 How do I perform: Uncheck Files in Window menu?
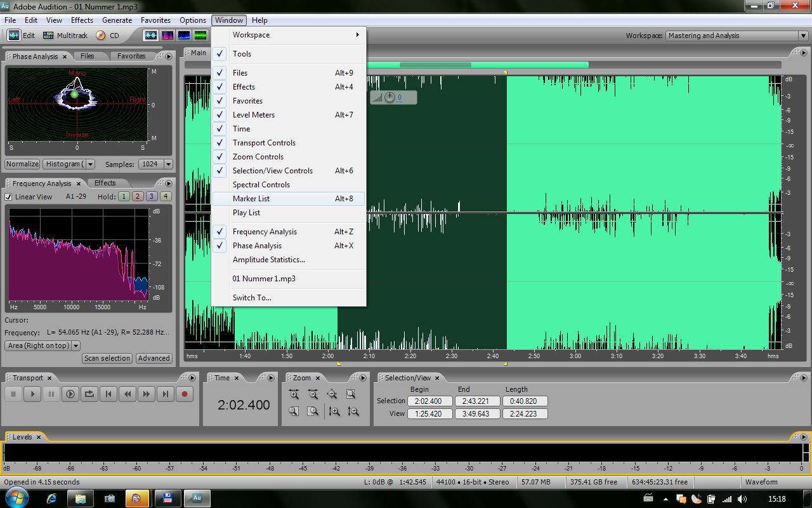point(289,73)
